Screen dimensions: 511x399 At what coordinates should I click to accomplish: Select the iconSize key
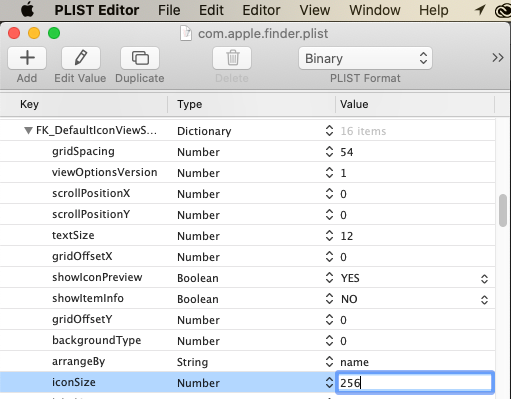pos(74,382)
